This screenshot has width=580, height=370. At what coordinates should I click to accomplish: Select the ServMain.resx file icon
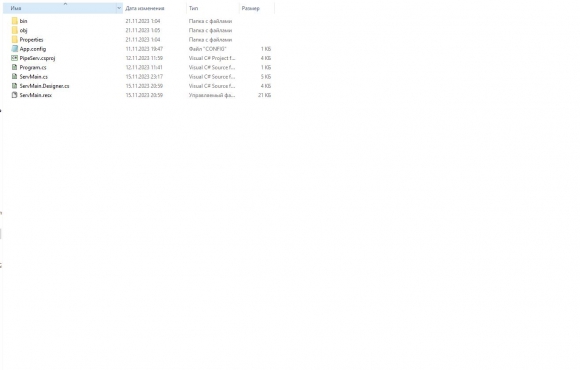14,95
